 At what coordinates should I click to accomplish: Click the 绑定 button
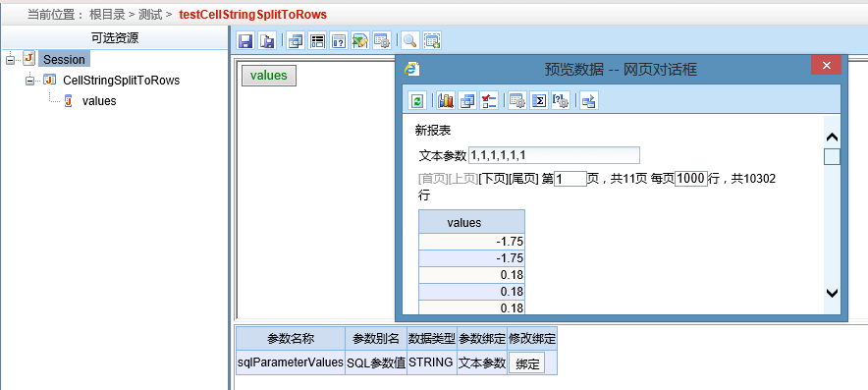pyautogui.click(x=527, y=363)
